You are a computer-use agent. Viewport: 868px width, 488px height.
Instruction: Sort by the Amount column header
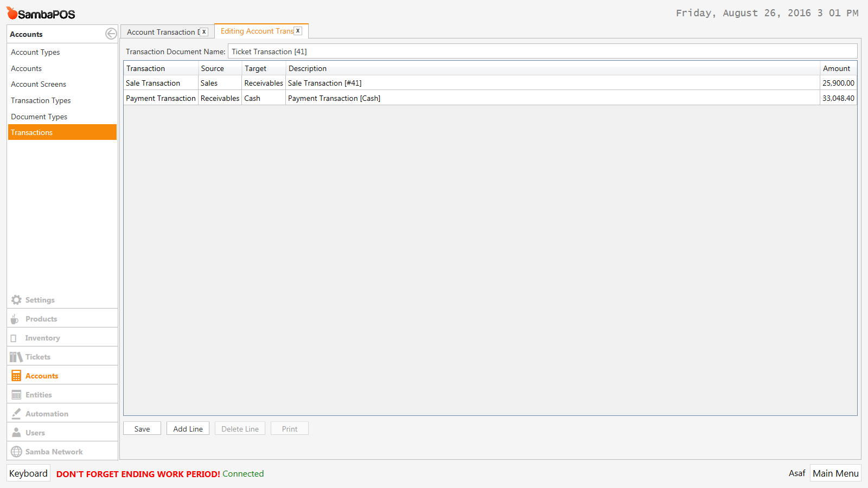[839, 68]
